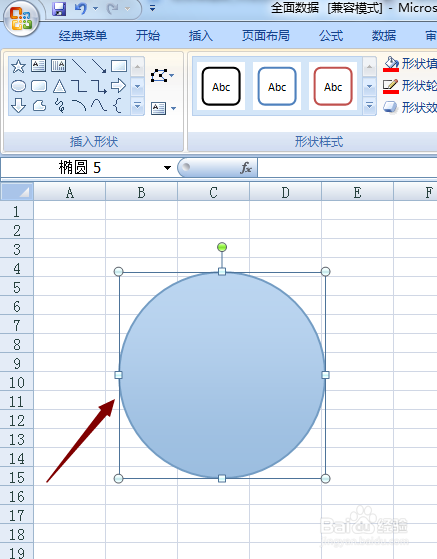Select the arrow line shape
The width and height of the screenshot is (437, 559).
[x=99, y=66]
